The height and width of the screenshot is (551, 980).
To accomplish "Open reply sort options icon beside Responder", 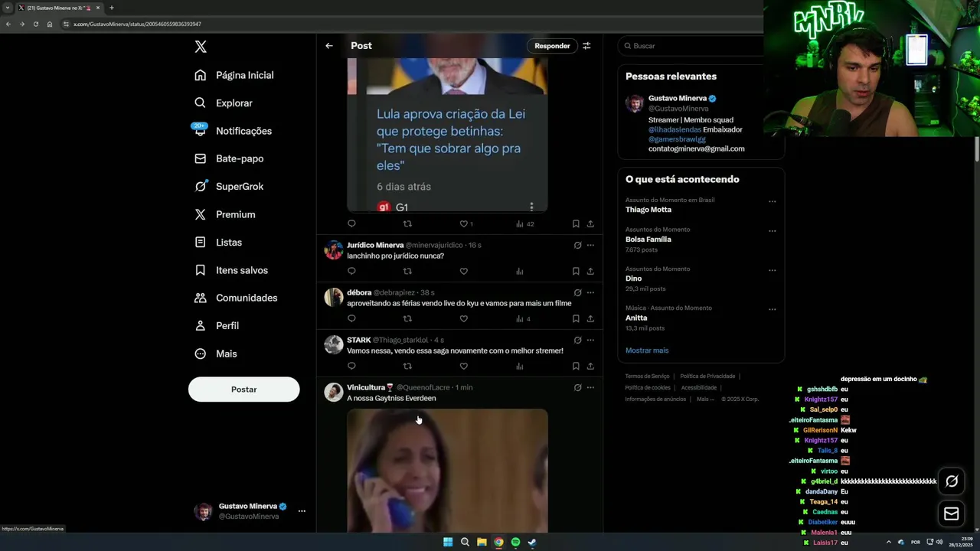I will point(586,46).
